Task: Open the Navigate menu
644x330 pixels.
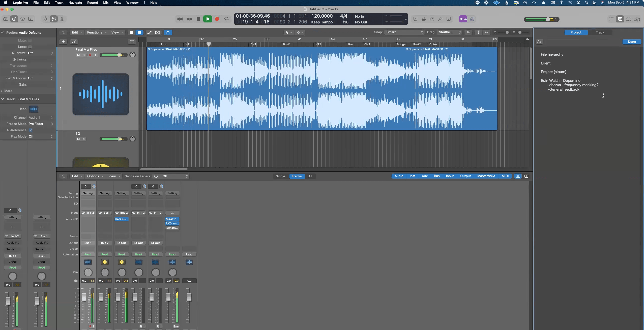Action: click(75, 3)
